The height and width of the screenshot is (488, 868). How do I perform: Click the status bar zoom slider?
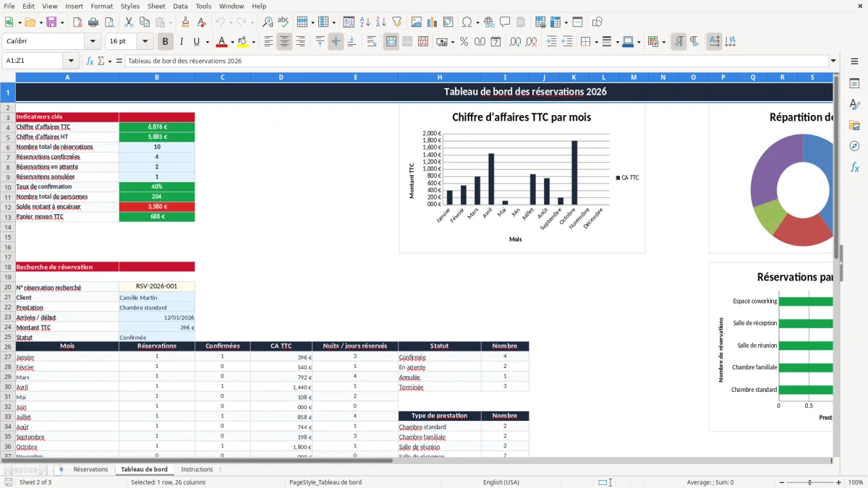tap(810, 482)
